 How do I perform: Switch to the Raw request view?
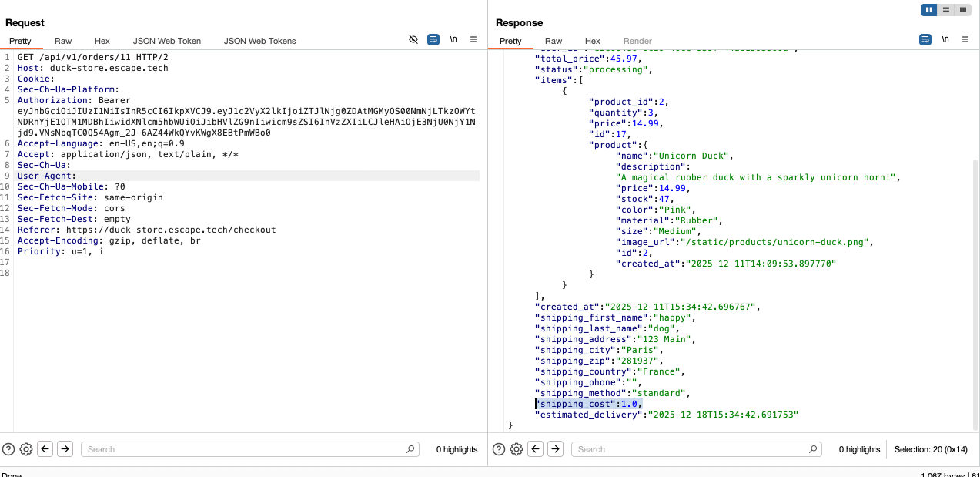pyautogui.click(x=62, y=41)
